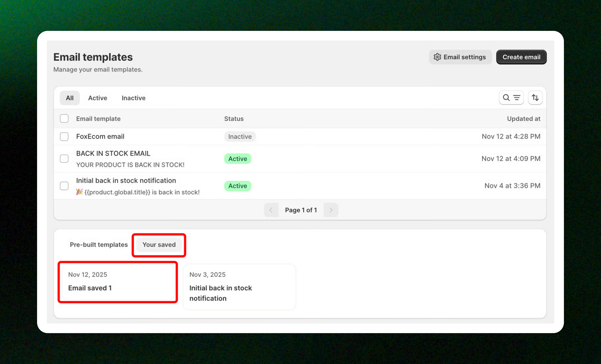The image size is (601, 364).
Task: Select the Your saved tab
Action: [159, 245]
